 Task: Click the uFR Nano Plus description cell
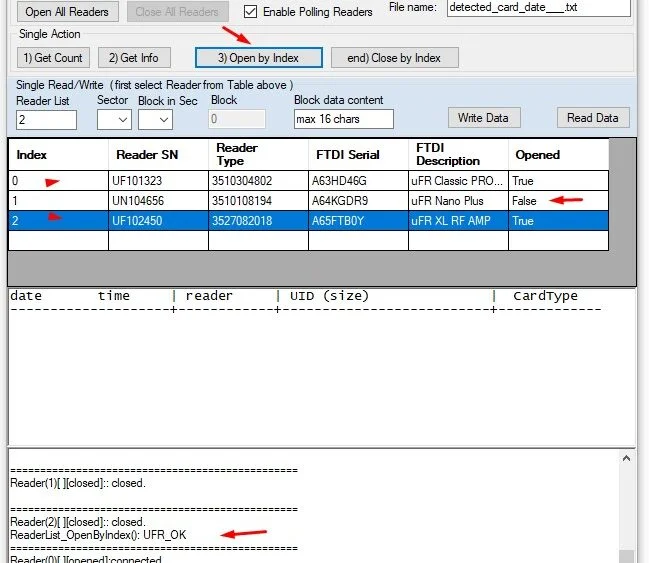[x=458, y=201]
